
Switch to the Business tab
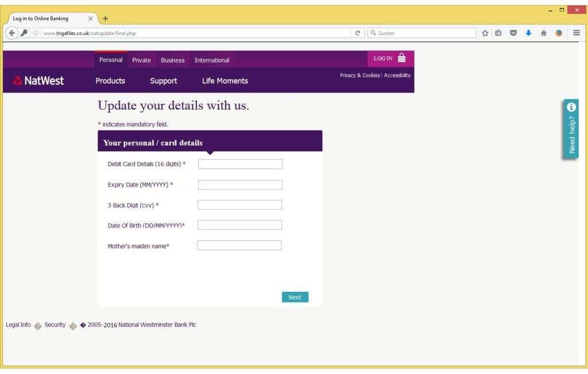coord(172,60)
